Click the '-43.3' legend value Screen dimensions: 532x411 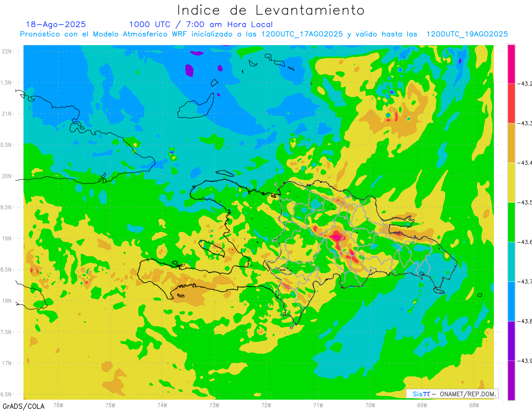tap(525, 123)
